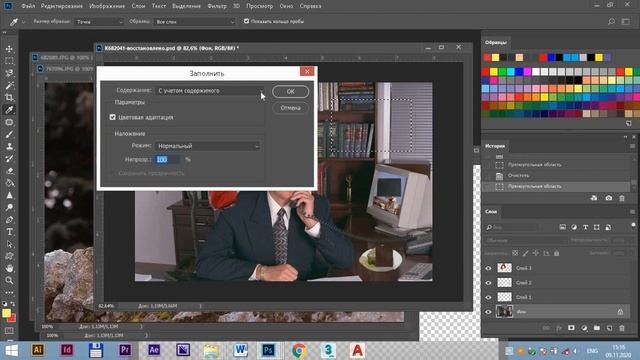Toggle lock all padlock in Layers panel
The image size is (640, 360).
(x=556, y=253)
